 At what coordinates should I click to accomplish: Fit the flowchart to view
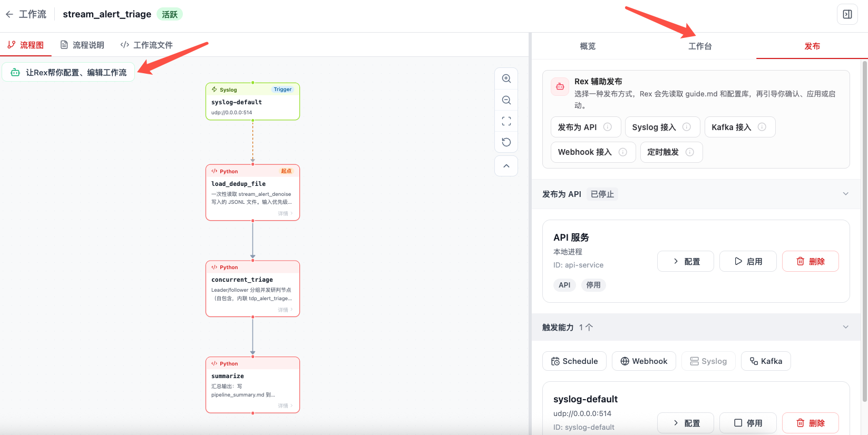[x=506, y=121]
